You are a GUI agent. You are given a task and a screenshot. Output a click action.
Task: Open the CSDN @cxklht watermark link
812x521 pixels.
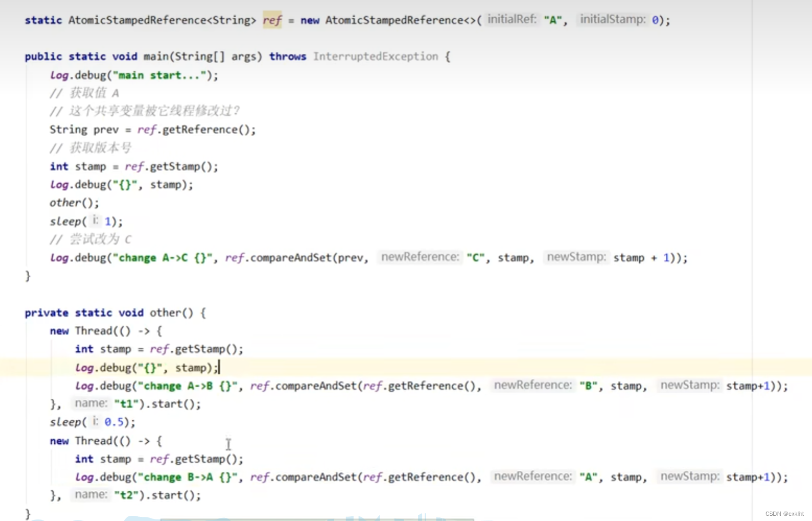pos(784,513)
